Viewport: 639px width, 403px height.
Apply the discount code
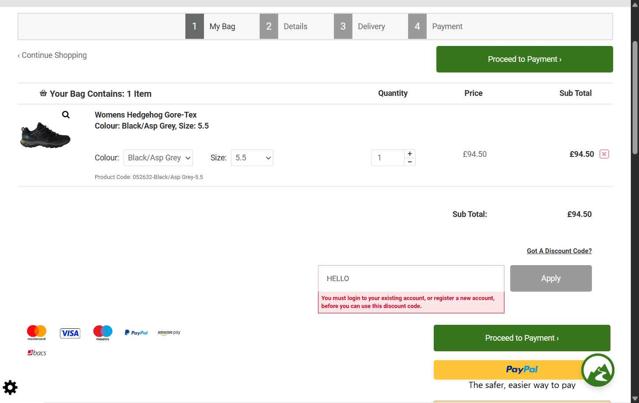tap(551, 278)
